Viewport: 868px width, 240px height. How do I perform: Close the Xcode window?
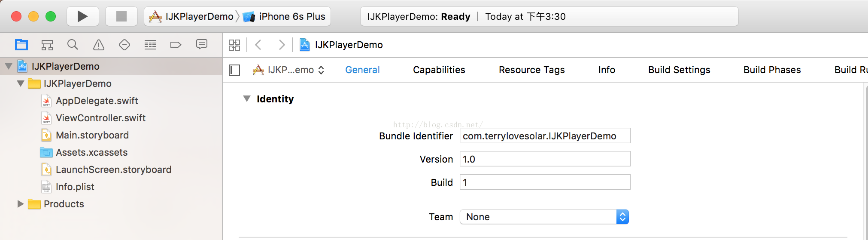(16, 16)
